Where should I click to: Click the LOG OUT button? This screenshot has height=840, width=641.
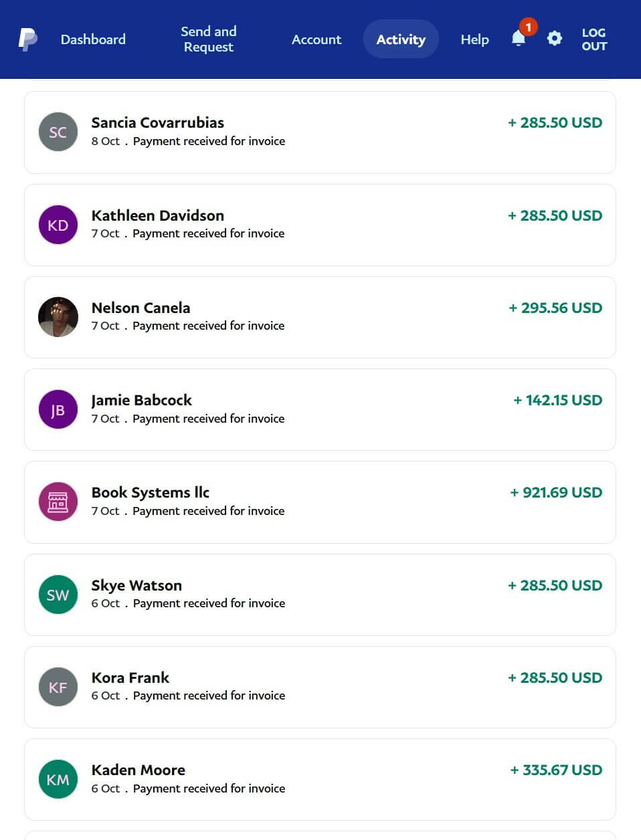(x=594, y=39)
